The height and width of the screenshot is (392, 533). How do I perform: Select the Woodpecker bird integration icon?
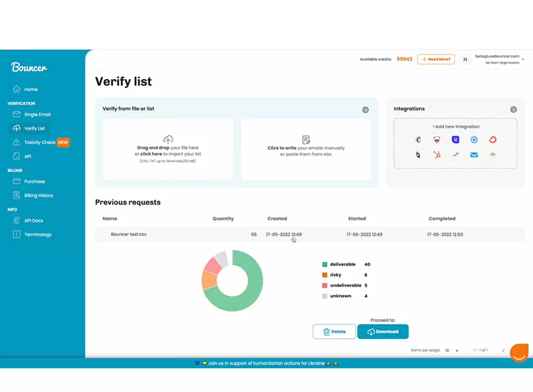(418, 155)
